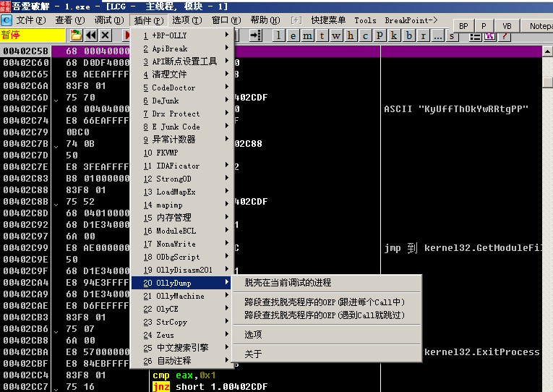Expand the ODbgScript plugin submenu

(x=182, y=257)
